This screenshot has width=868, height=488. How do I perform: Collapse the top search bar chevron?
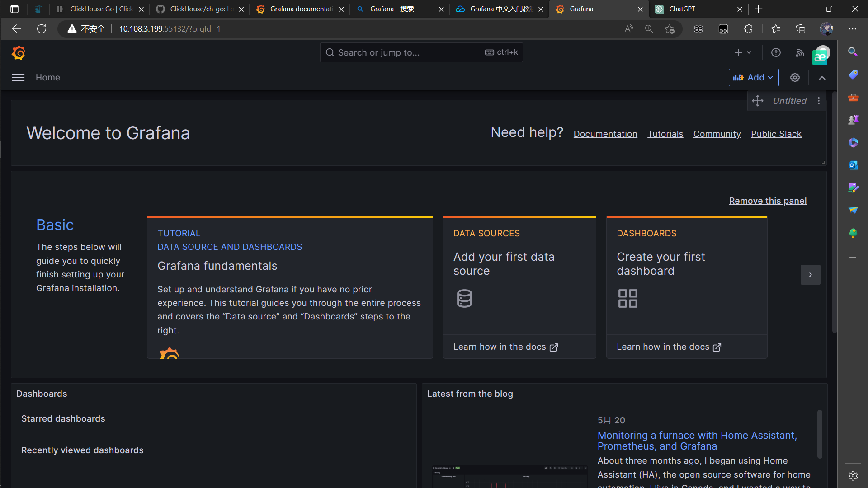coord(822,78)
